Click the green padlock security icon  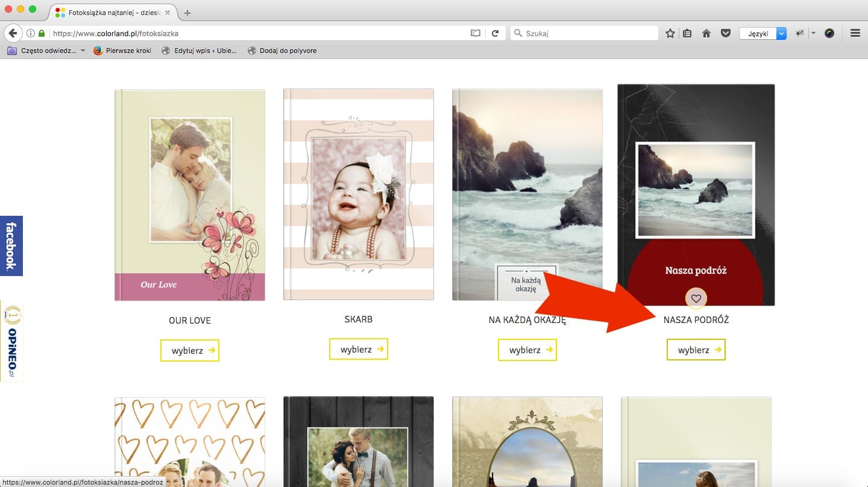click(x=42, y=34)
